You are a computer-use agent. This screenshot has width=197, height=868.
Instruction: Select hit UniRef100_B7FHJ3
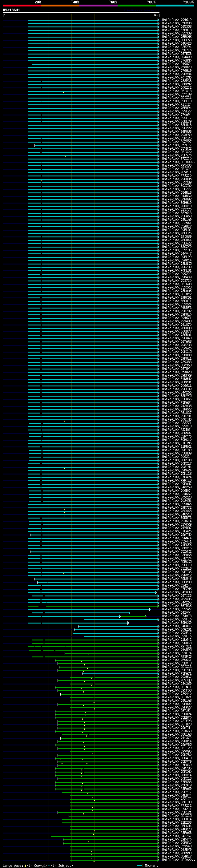pyautogui.click(x=177, y=30)
